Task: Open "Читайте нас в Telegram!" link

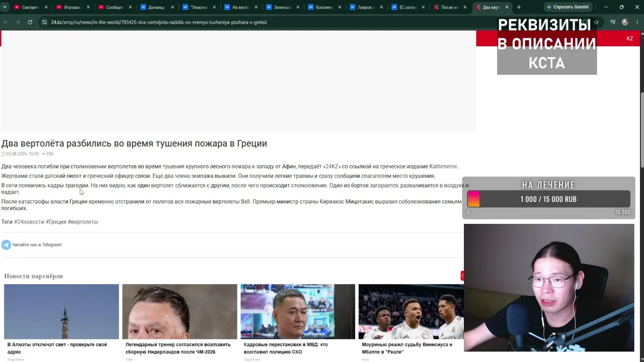Action: point(37,245)
